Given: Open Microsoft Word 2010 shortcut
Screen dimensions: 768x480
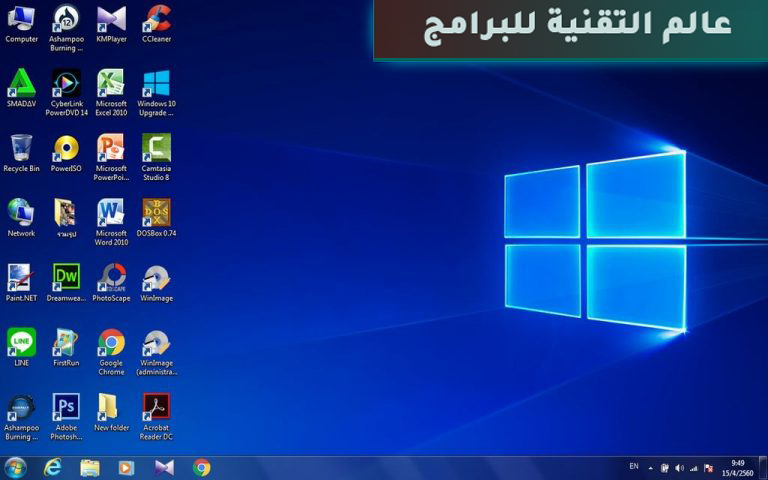Looking at the screenshot, I should tap(111, 222).
